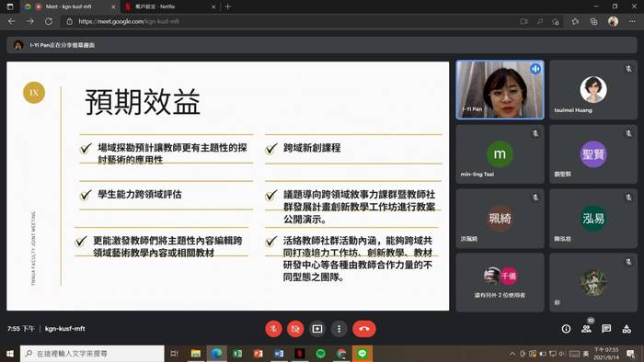Click the present screen icon
This screenshot has height=362, width=644.
click(x=317, y=329)
